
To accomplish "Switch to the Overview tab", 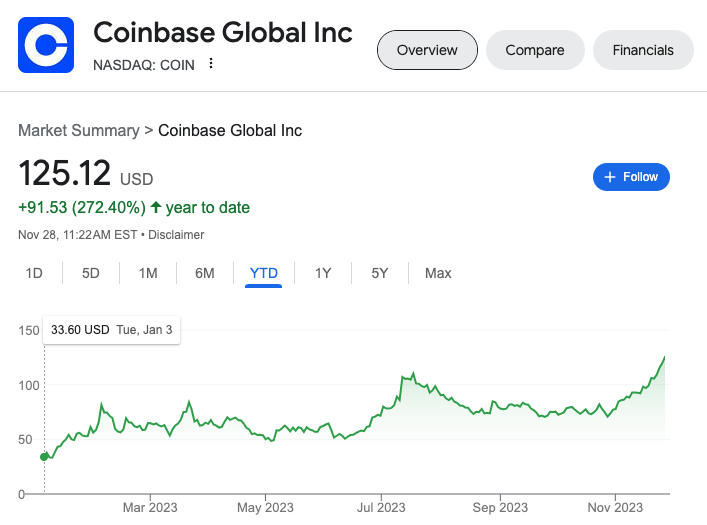I will coord(427,50).
